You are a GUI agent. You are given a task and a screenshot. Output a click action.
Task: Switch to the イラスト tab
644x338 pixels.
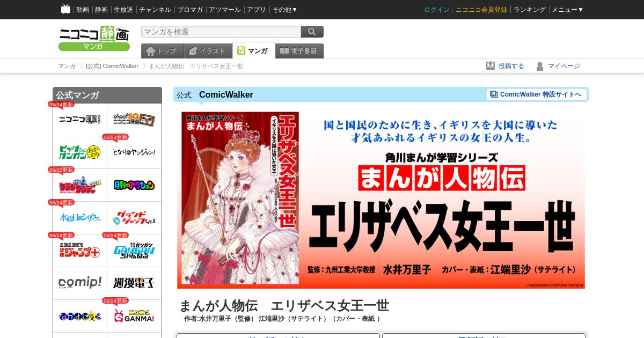(208, 51)
